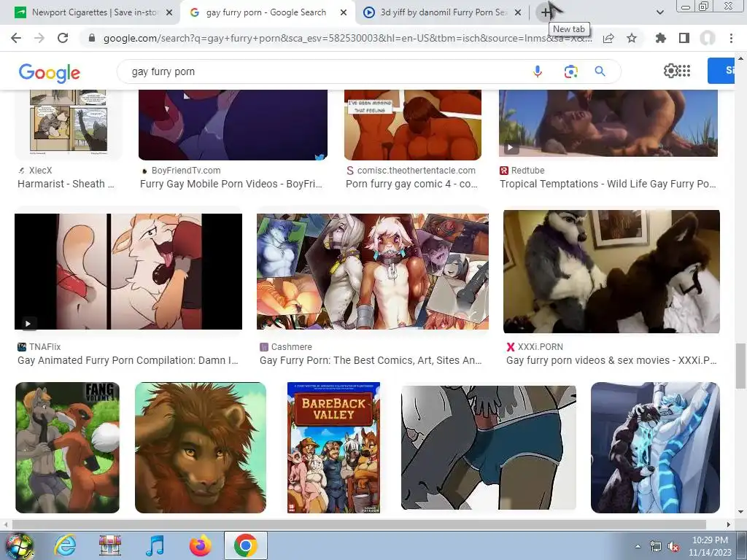Click the 'Harmarist - Sheath ...' result title
747x560 pixels.
click(66, 184)
